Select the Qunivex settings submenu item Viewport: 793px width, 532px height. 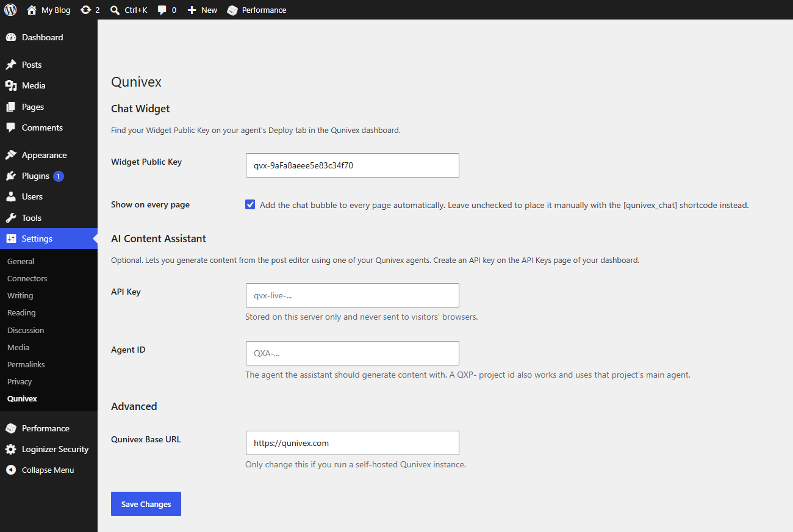coord(22,398)
